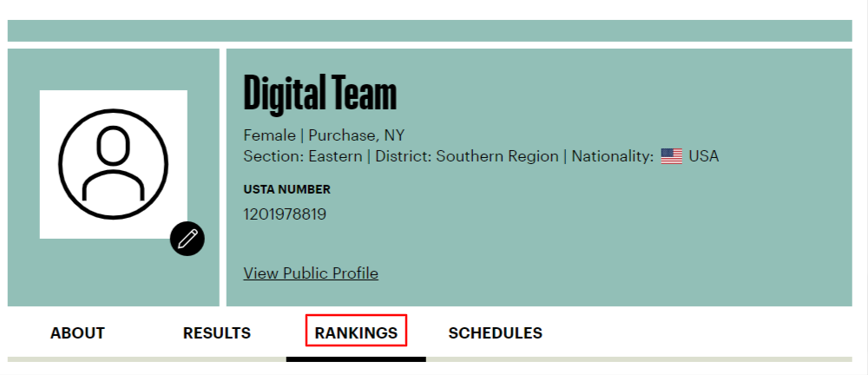Click the USTA NUMBER label
Image resolution: width=868 pixels, height=375 pixels.
click(x=286, y=189)
